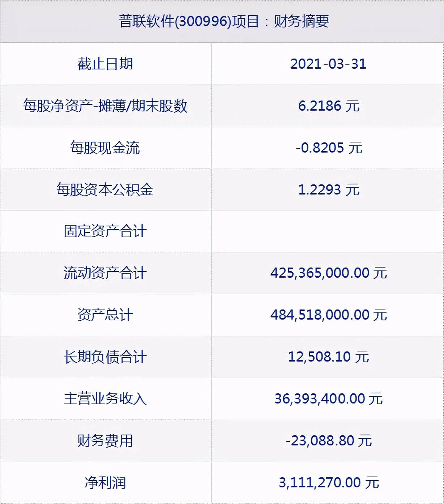Click the -0.8205 元 cash flow value

tap(328, 148)
